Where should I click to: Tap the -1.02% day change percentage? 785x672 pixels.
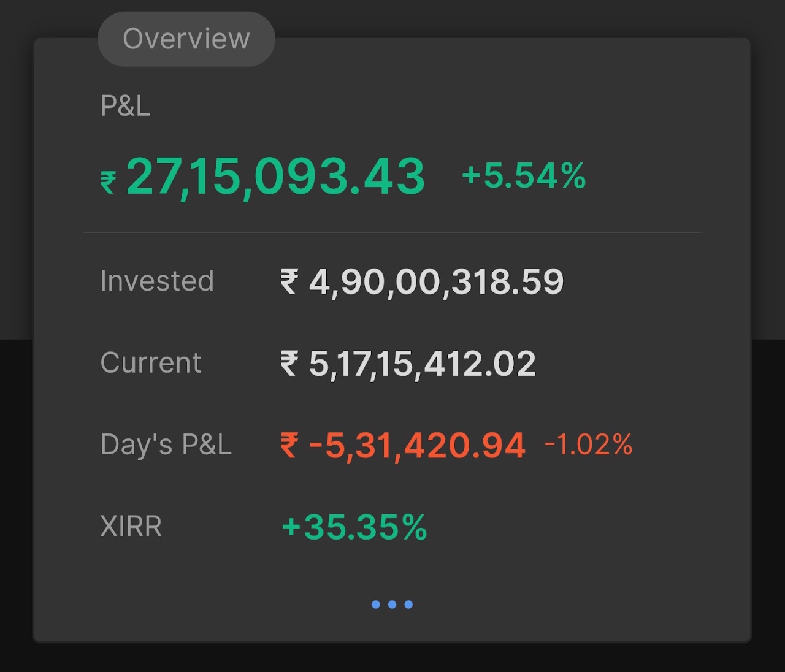point(588,445)
